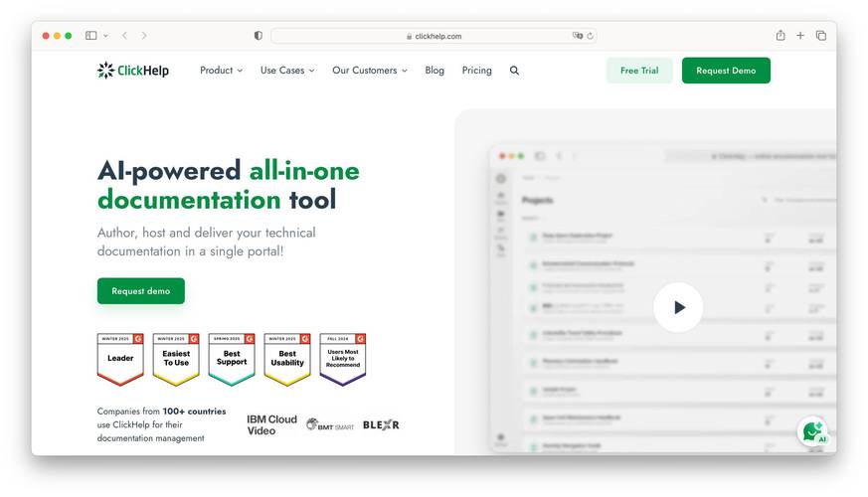Open the AI chat widget icon
Screen dimensions: 868x497
pyautogui.click(x=813, y=432)
